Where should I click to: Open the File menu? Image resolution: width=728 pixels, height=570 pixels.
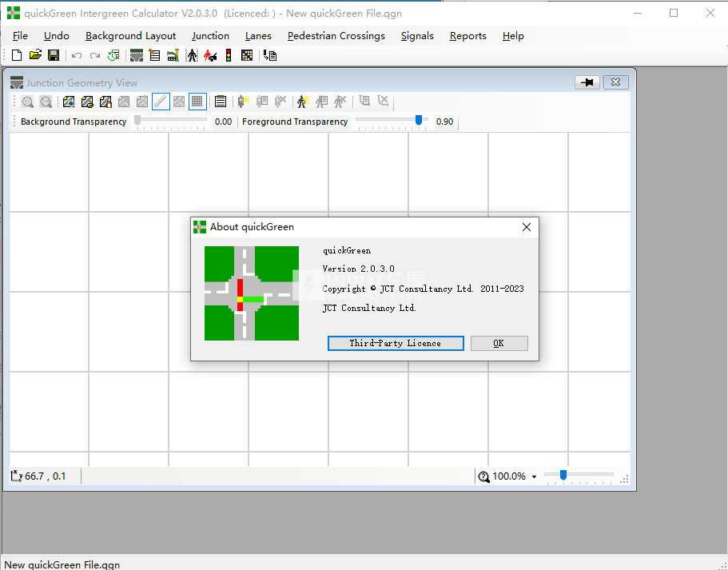pyautogui.click(x=20, y=36)
